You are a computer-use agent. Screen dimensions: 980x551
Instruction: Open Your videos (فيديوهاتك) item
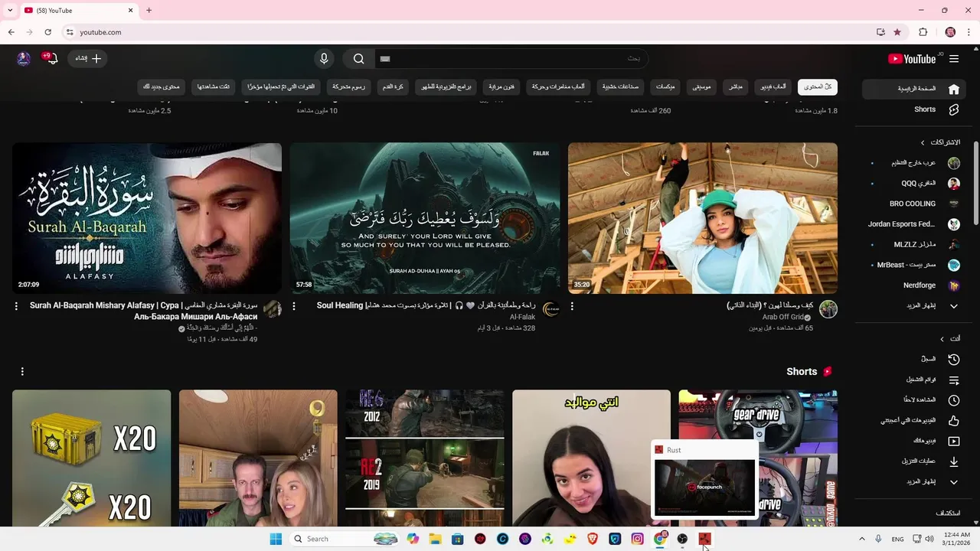[914, 441]
